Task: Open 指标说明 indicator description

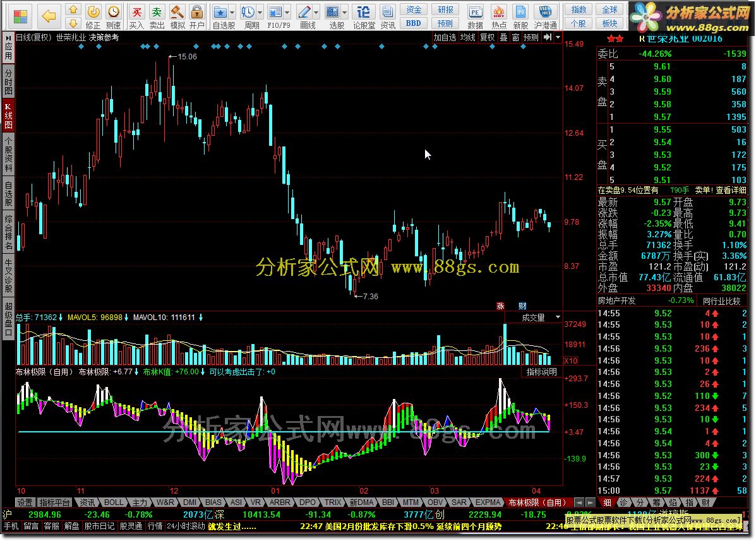Action: 541,372
